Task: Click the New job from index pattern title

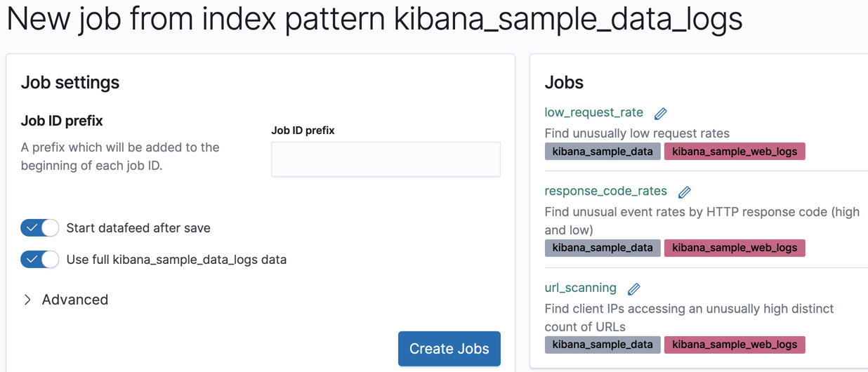Action: point(374,19)
